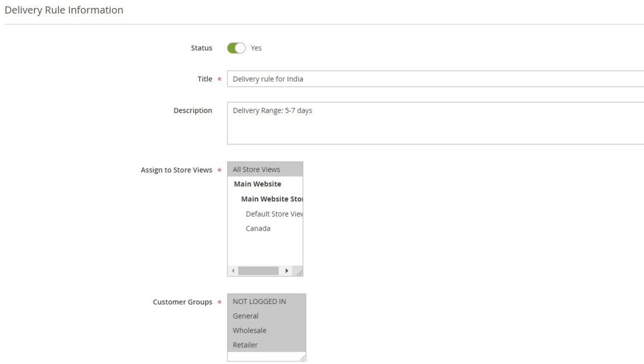Select the "Retailer" customer group
The image size is (644, 364).
click(245, 345)
